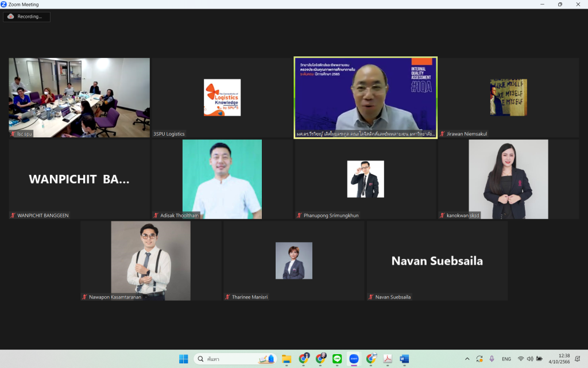
Task: Click muted mic icon beside Navan Suebsaila label
Action: (x=371, y=297)
